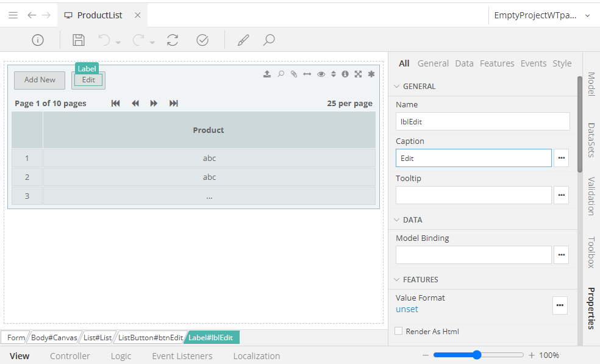Enable the Render As Html checkbox

point(398,331)
